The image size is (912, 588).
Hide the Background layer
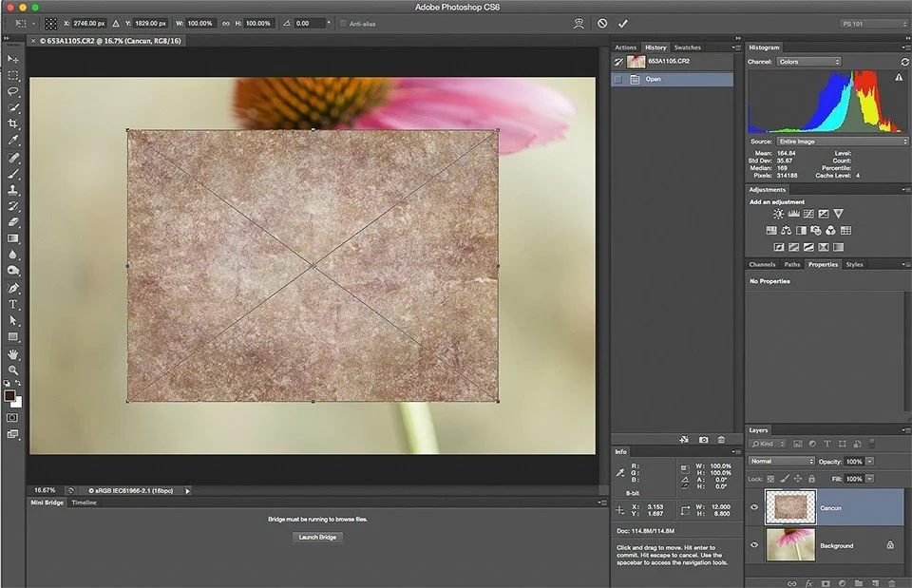[754, 545]
